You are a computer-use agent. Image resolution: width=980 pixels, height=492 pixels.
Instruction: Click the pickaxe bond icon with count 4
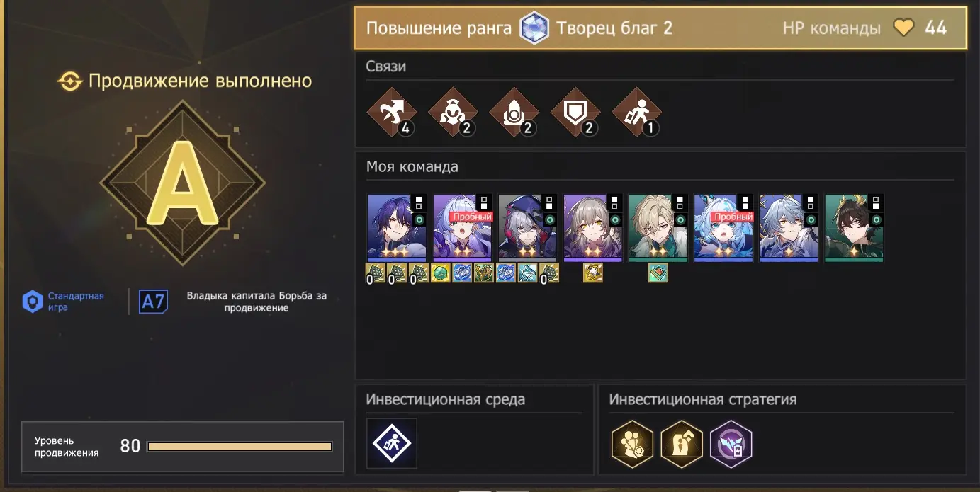click(390, 113)
